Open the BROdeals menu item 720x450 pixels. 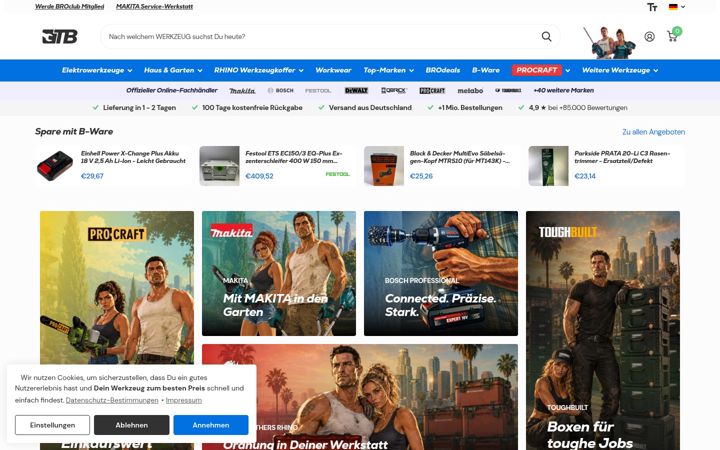click(443, 70)
